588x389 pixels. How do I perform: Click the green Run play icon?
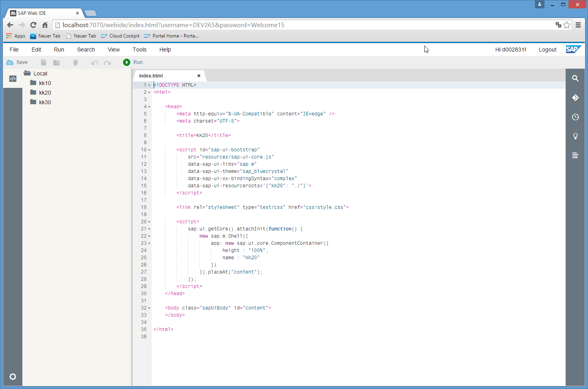pos(127,62)
